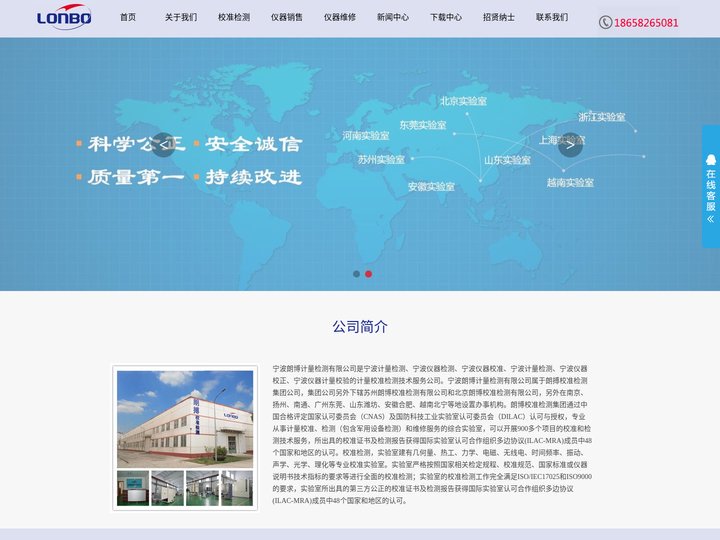The width and height of the screenshot is (720, 540).
Task: Click 安徽实验室 label on map
Action: [x=432, y=186]
